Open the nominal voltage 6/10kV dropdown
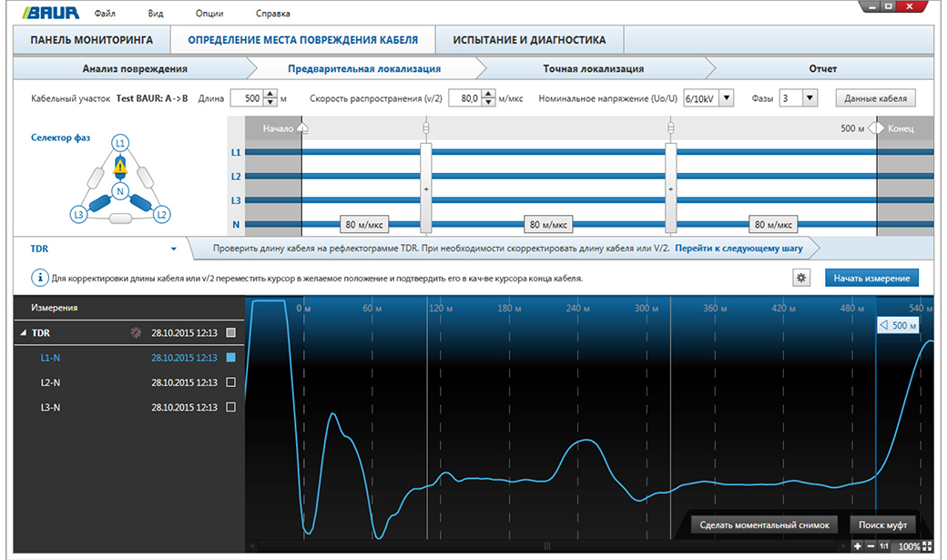 pyautogui.click(x=727, y=97)
